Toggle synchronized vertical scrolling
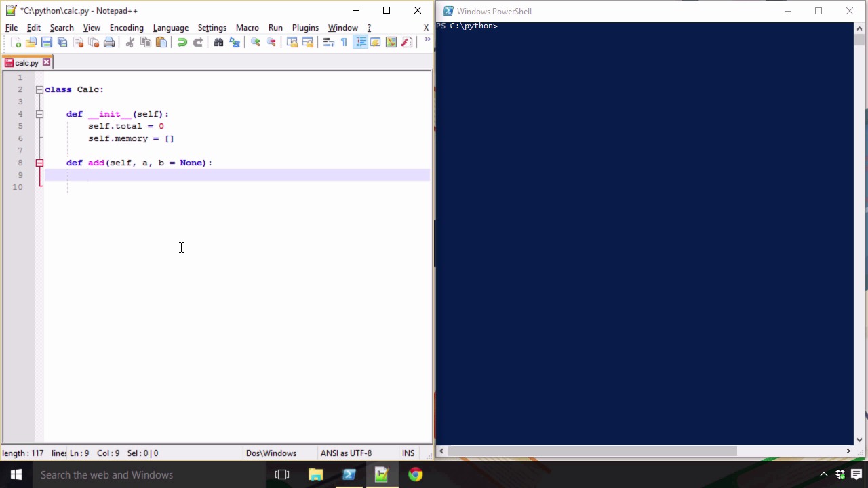The width and height of the screenshot is (868, 488). [292, 42]
